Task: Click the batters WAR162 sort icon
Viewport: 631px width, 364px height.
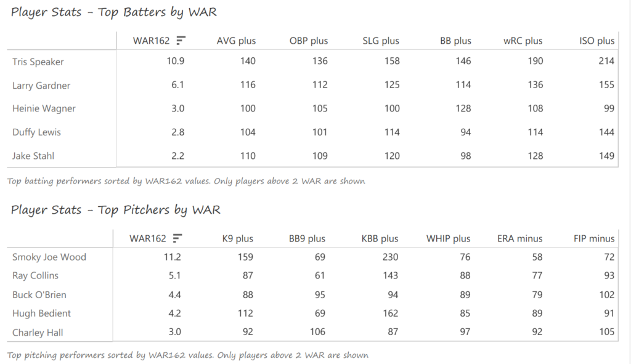Action: 181,41
